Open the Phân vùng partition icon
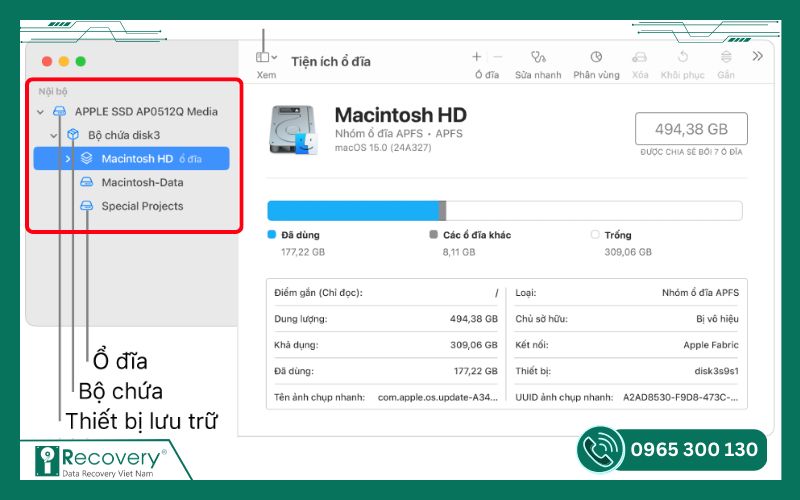The image size is (800, 500). (x=596, y=57)
